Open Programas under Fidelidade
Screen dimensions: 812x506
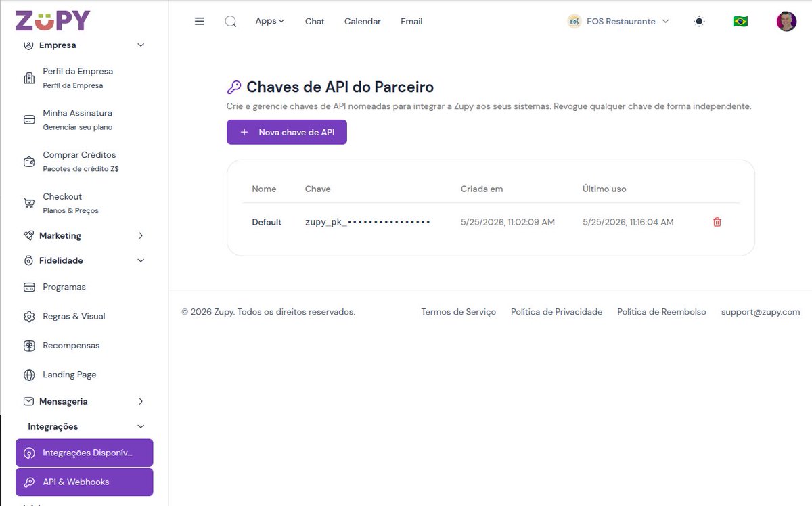[x=85, y=287]
